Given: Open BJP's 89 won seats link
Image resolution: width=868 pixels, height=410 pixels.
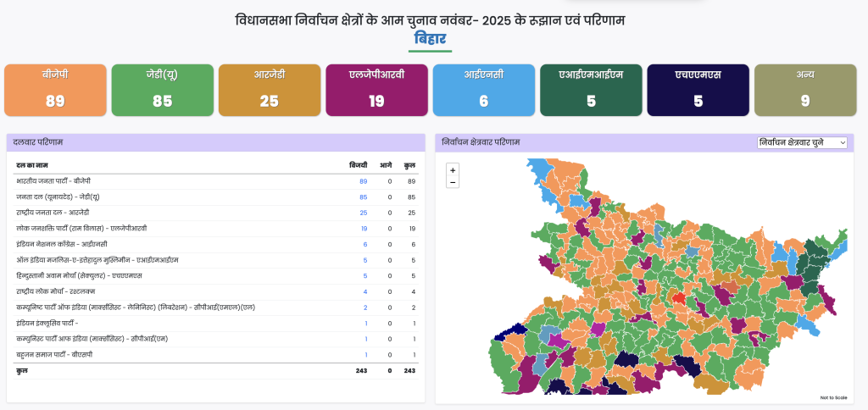Looking at the screenshot, I should pos(363,181).
